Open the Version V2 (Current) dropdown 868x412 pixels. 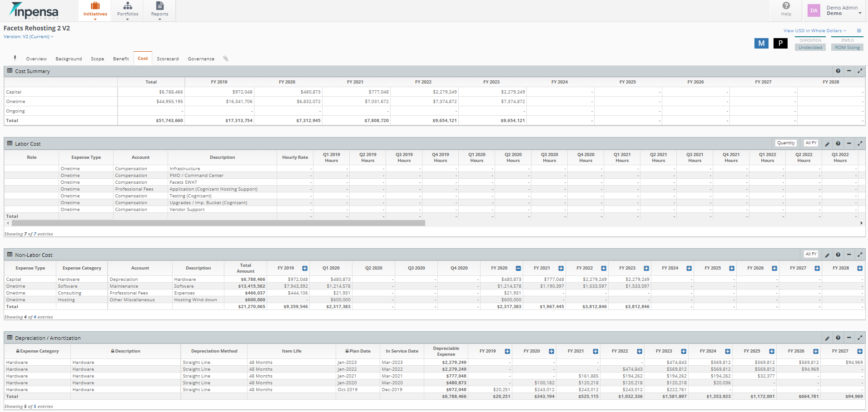click(x=29, y=37)
